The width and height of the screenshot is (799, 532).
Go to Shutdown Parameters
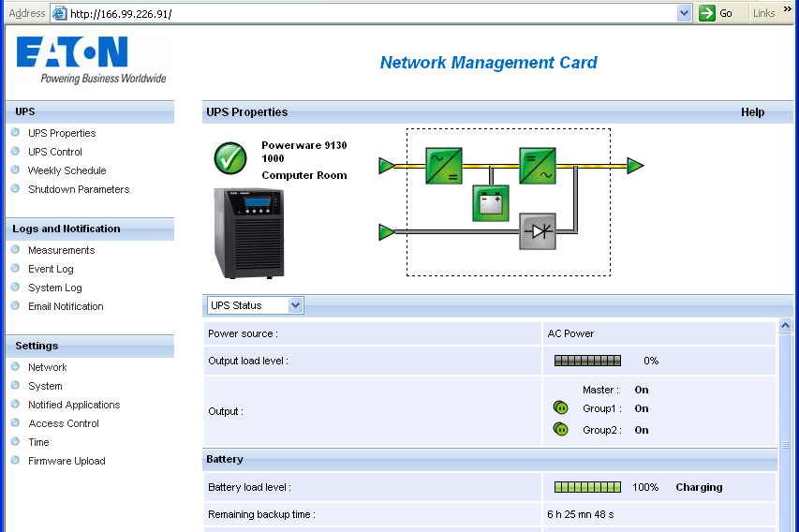tap(79, 189)
